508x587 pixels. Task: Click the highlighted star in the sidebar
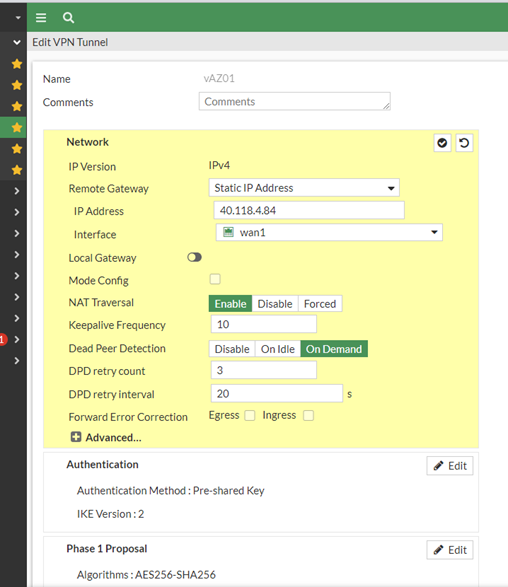click(16, 128)
